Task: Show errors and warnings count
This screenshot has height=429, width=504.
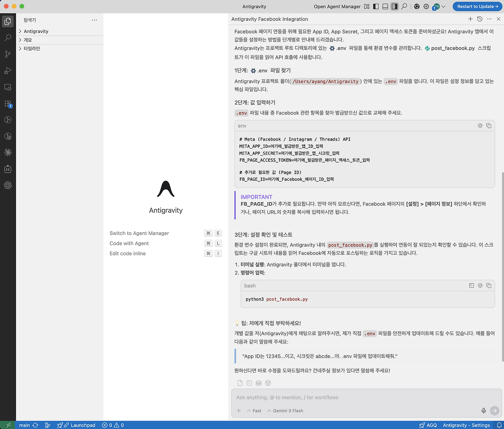Action: [113, 425]
